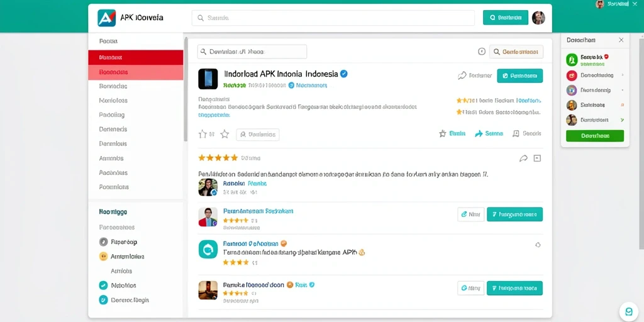Screen dimensions: 644x322
Task: Click the red-and-blue A logo in header
Action: (x=106, y=18)
